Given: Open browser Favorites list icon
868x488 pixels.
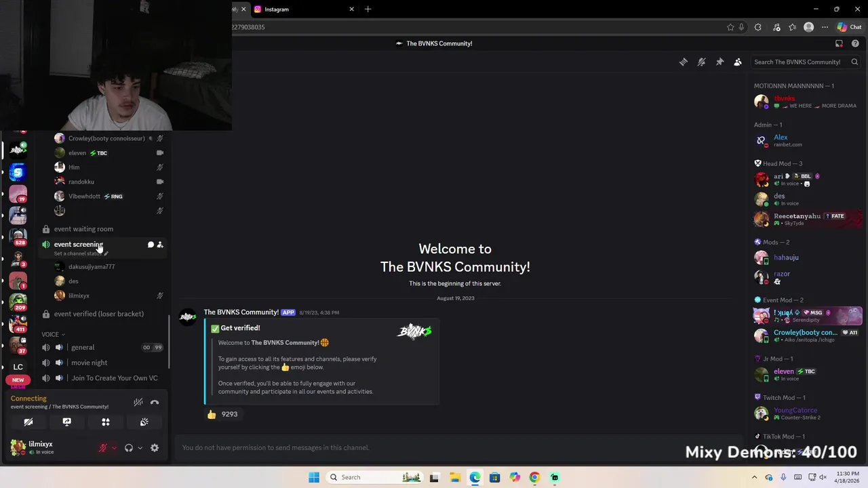Looking at the screenshot, I should [792, 27].
